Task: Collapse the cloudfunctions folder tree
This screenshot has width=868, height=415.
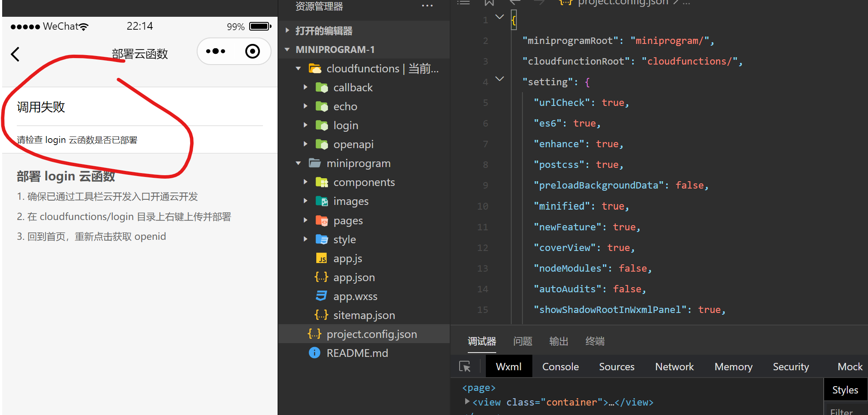Action: (298, 68)
